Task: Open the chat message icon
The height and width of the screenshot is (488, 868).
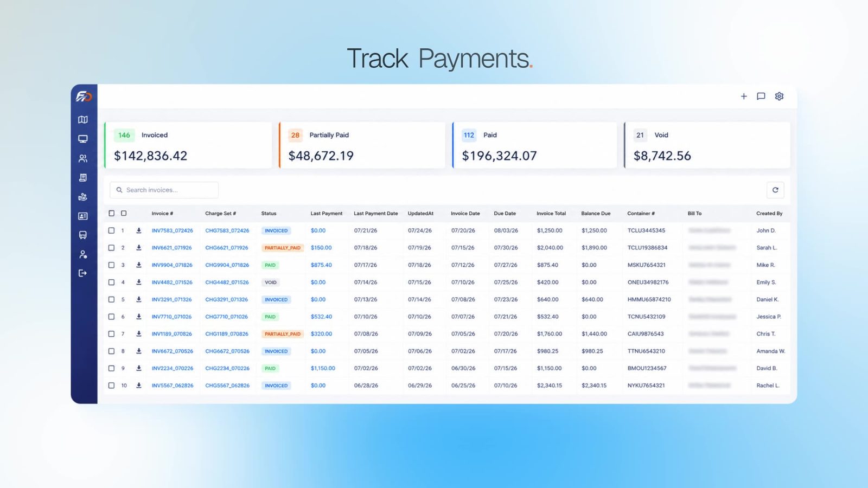Action: click(761, 97)
